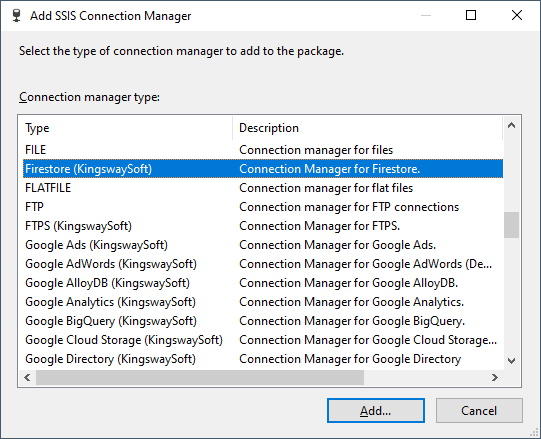The image size is (541, 439).
Task: Click 'Connection Manager for Google Ads.' description
Action: [337, 245]
